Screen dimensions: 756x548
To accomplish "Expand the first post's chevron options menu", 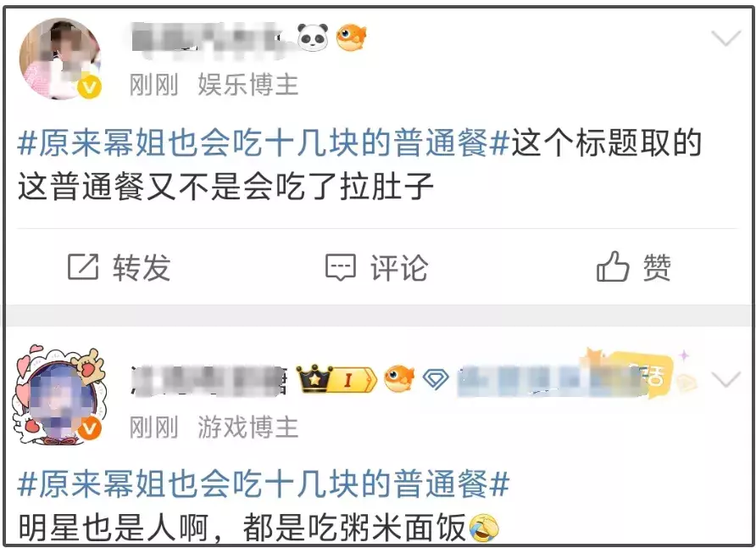I will 726,38.
